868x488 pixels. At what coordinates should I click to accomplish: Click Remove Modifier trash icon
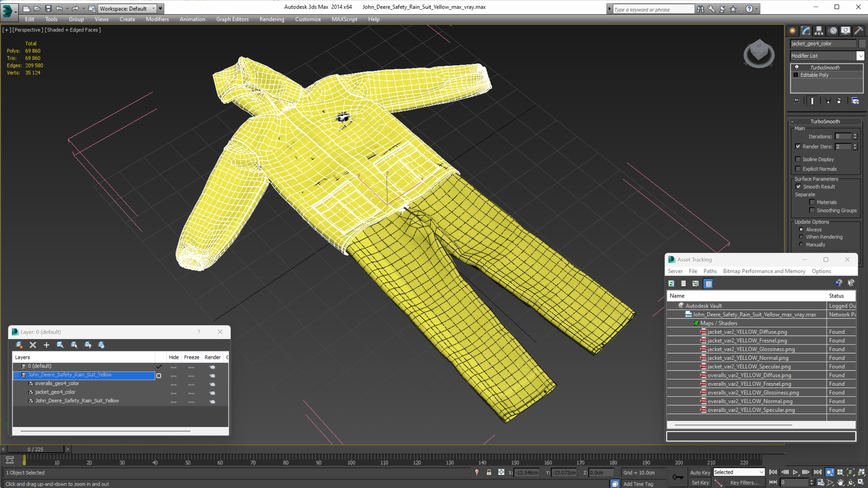pos(839,101)
